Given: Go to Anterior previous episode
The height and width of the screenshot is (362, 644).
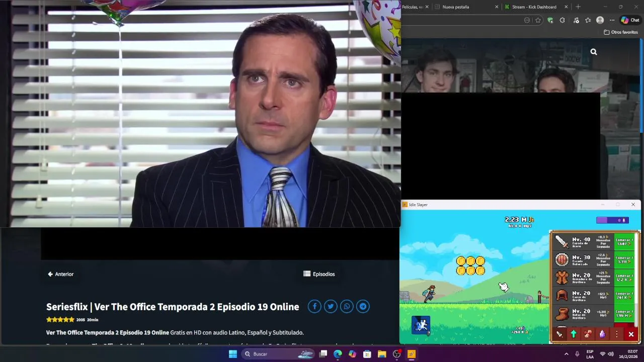Looking at the screenshot, I should coord(60,274).
